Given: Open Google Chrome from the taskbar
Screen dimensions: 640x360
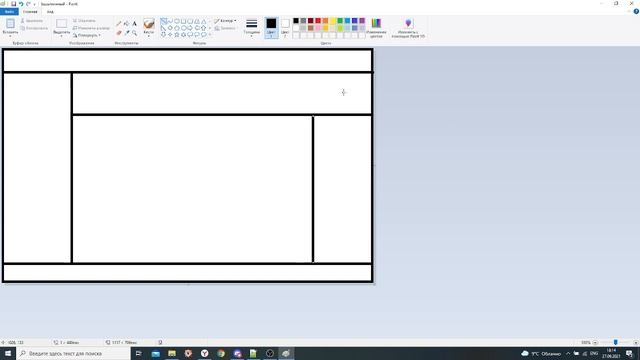Looking at the screenshot, I should (221, 353).
